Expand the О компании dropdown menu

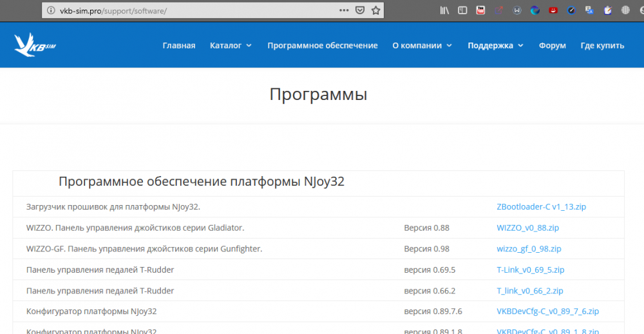[x=422, y=46]
